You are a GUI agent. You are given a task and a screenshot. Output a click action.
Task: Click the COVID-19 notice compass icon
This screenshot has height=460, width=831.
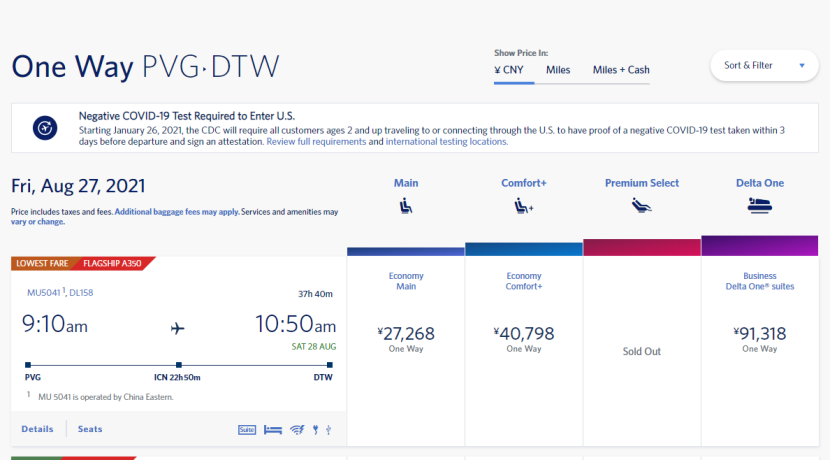(x=45, y=128)
